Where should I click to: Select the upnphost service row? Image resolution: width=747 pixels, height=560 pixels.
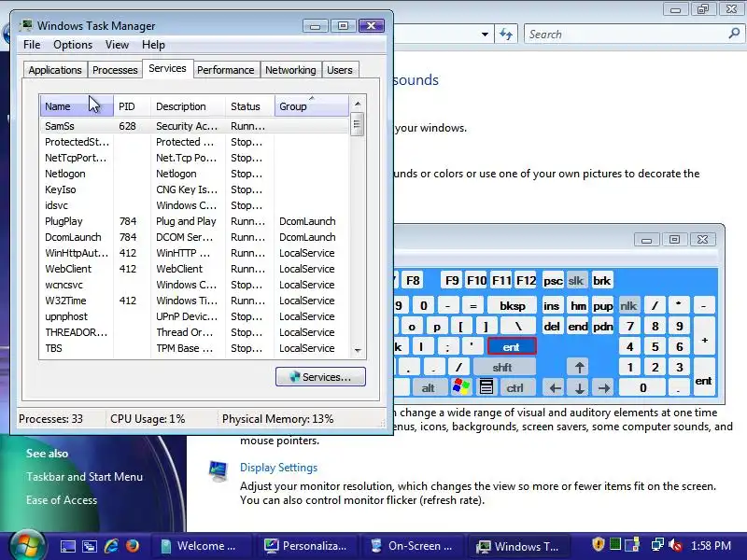coord(194,316)
